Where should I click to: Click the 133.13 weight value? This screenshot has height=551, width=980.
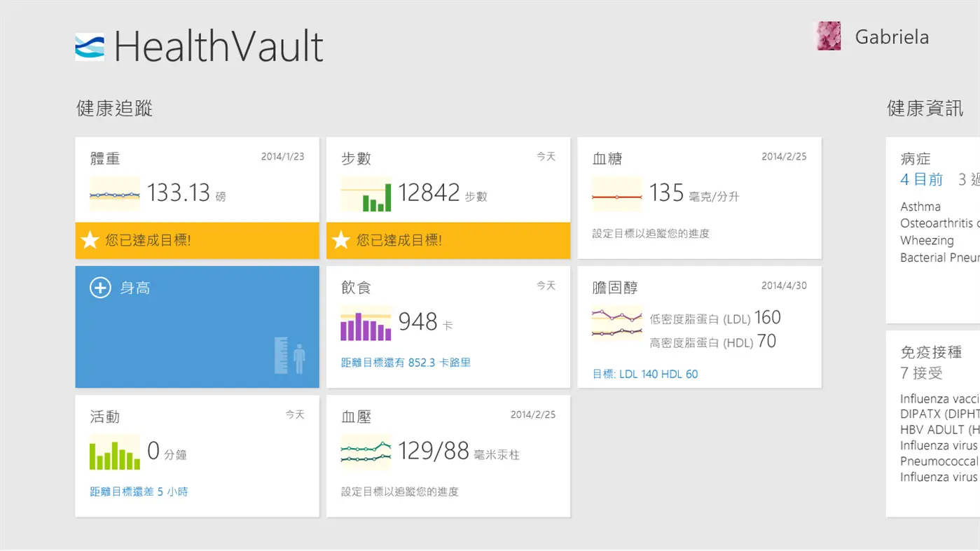coord(179,193)
